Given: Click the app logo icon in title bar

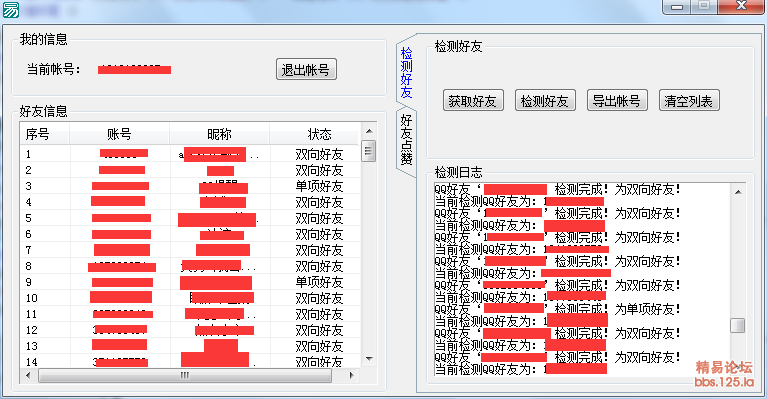Looking at the screenshot, I should click(11, 9).
